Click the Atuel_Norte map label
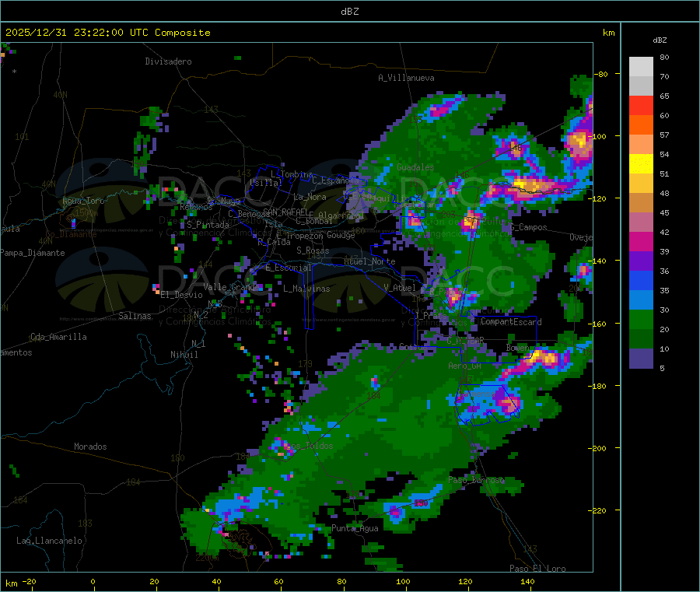This screenshot has height=592, width=700. tap(369, 261)
